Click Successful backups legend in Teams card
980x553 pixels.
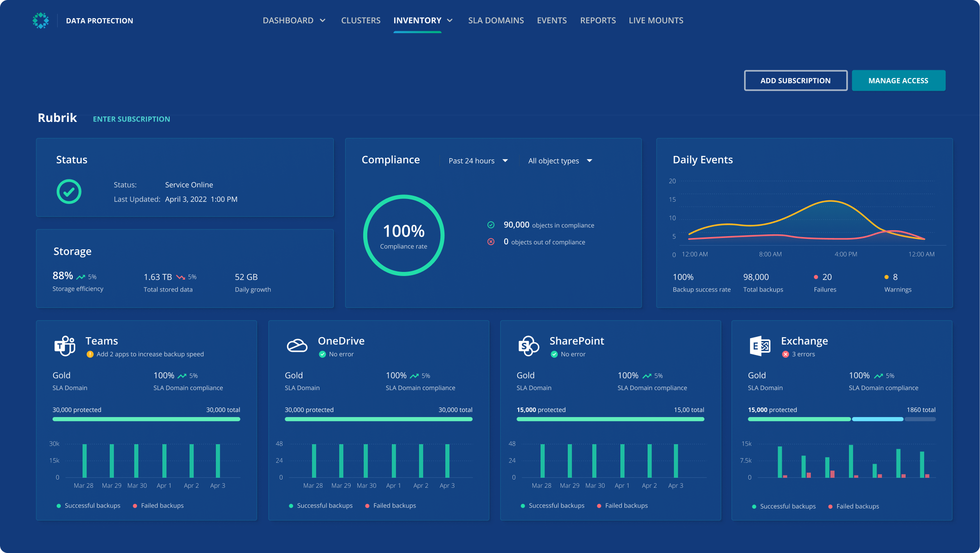pyautogui.click(x=88, y=506)
